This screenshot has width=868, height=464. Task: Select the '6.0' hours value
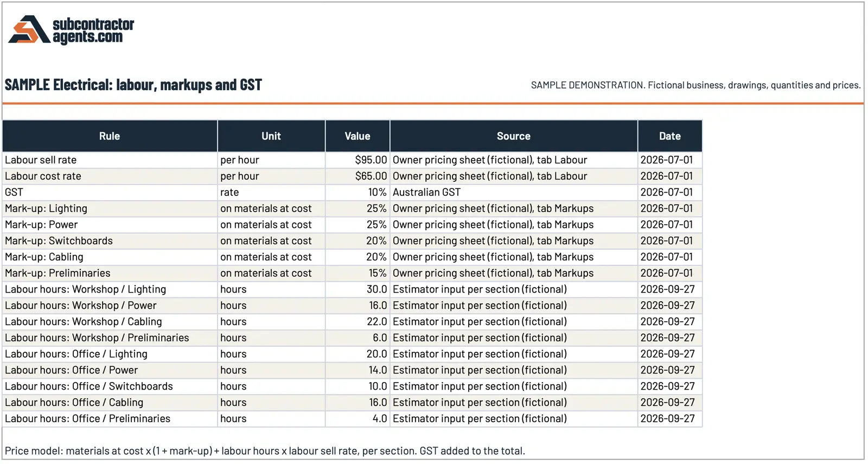[x=358, y=338]
